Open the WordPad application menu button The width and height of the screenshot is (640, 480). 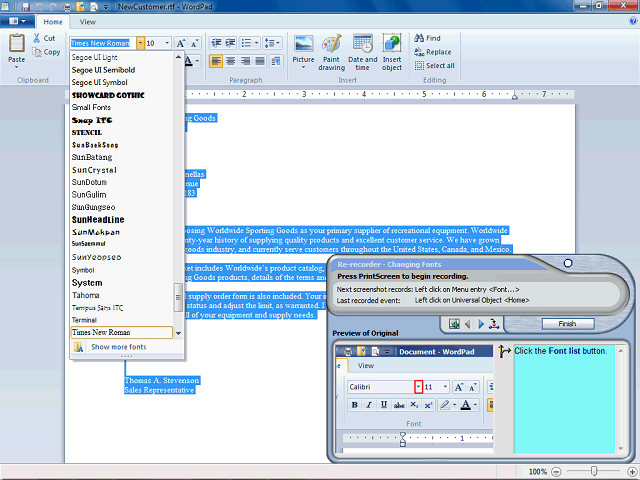[x=17, y=21]
